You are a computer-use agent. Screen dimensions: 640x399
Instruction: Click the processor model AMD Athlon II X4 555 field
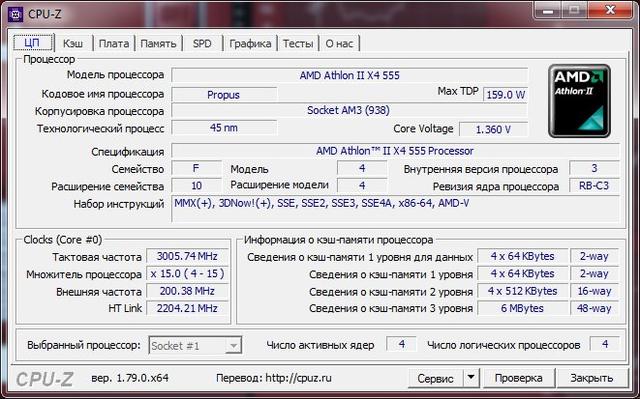point(349,75)
